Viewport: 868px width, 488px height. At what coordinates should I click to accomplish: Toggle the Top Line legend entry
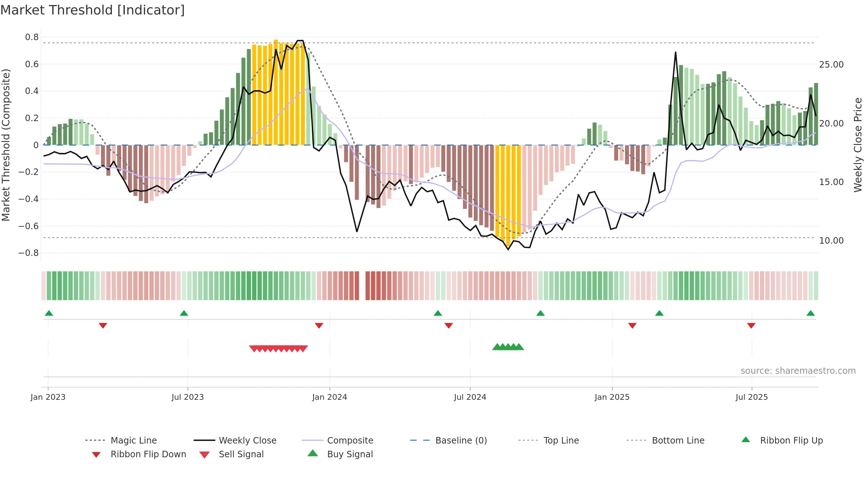coord(549,440)
